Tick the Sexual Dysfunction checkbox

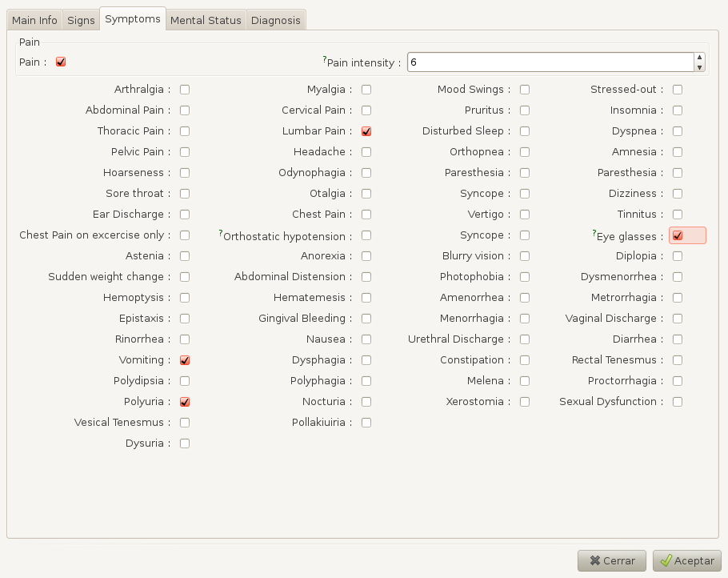point(678,402)
